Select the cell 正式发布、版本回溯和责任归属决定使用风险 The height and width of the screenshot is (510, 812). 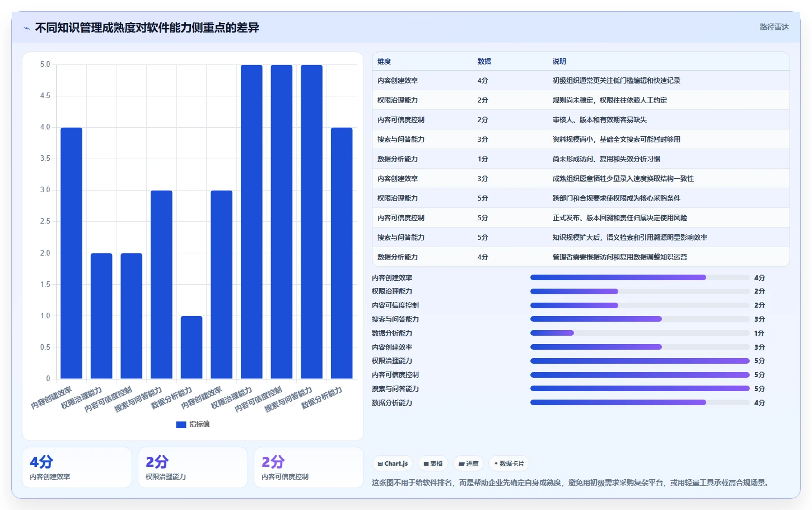(x=620, y=218)
